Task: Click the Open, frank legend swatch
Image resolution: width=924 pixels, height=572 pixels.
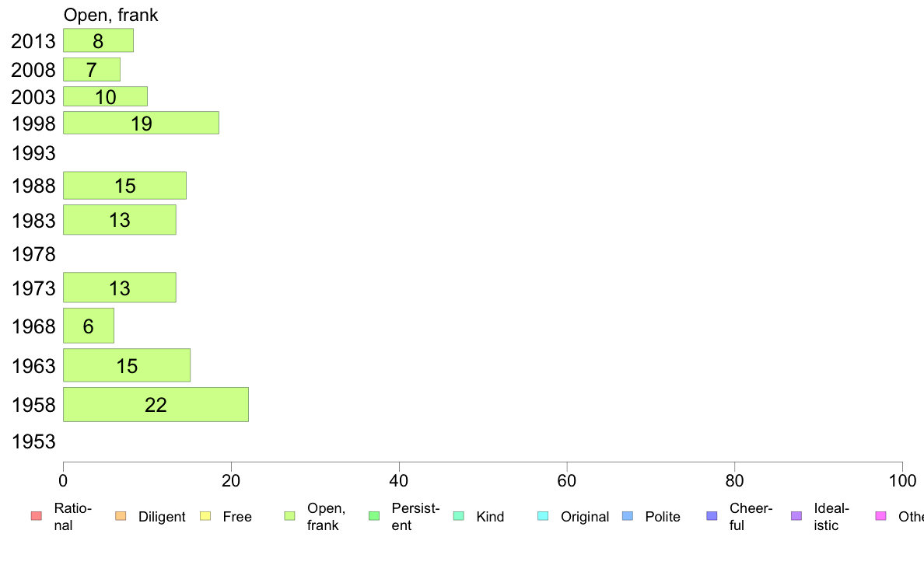Action: [289, 516]
